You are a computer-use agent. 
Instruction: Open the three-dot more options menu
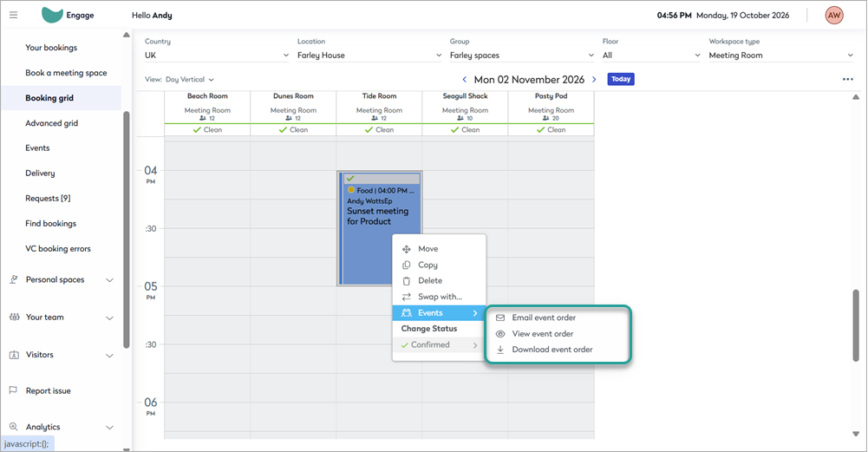pyautogui.click(x=847, y=79)
